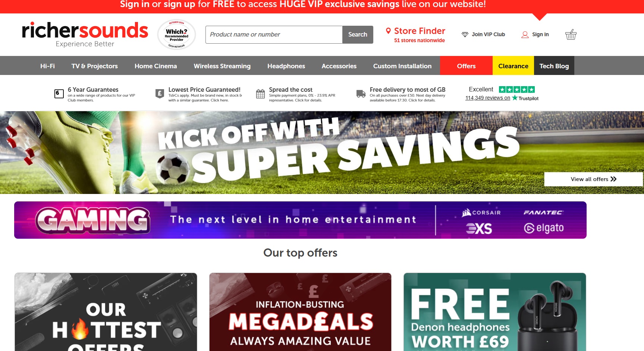
Task: Click the Trustpilot five-star rating
Action: click(x=517, y=90)
